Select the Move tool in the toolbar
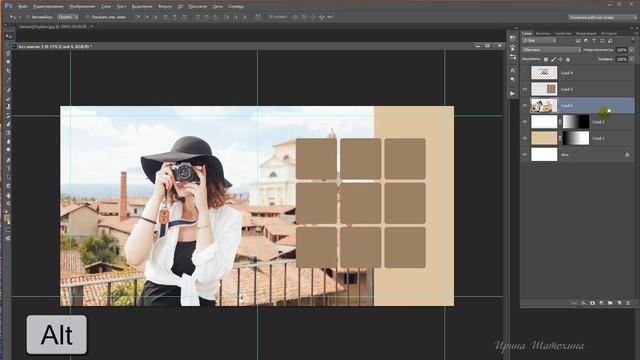The image size is (640, 360). click(8, 36)
